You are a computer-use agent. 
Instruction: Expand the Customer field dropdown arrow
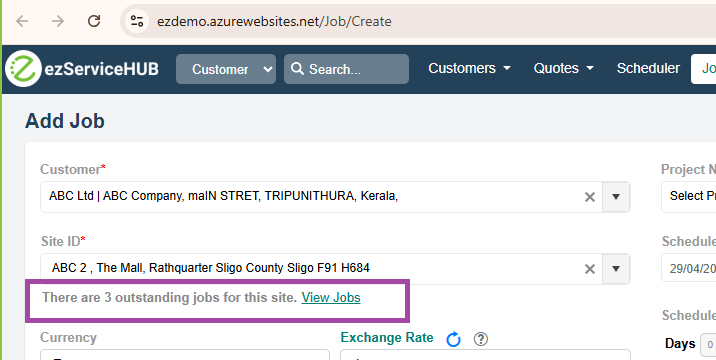(616, 197)
